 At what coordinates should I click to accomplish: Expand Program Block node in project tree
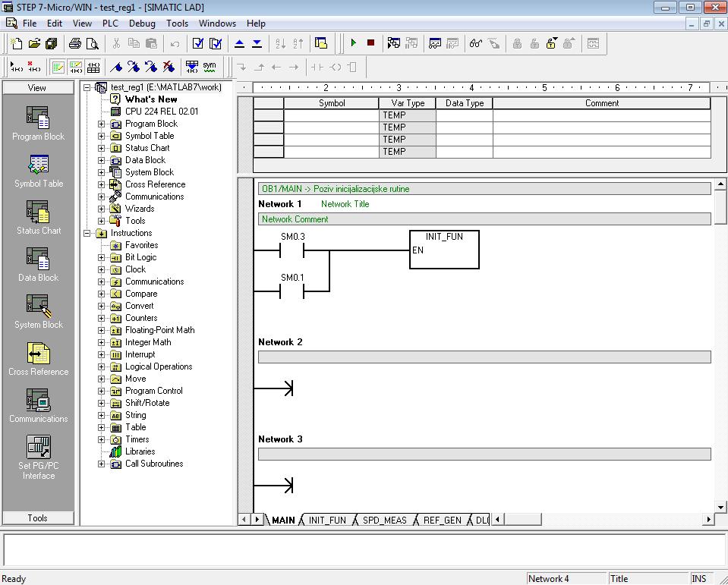(x=101, y=124)
